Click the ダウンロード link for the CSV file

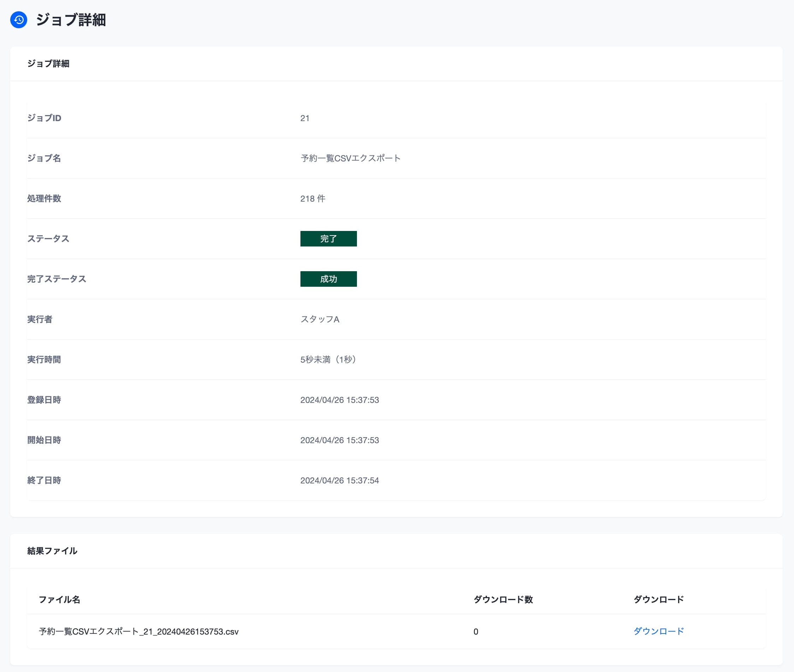[658, 631]
